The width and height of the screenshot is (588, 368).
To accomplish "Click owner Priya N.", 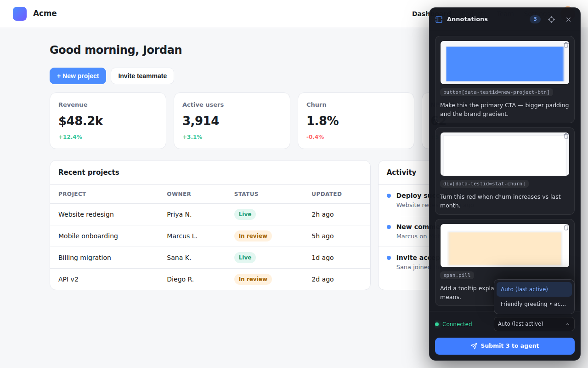I will coord(179,214).
